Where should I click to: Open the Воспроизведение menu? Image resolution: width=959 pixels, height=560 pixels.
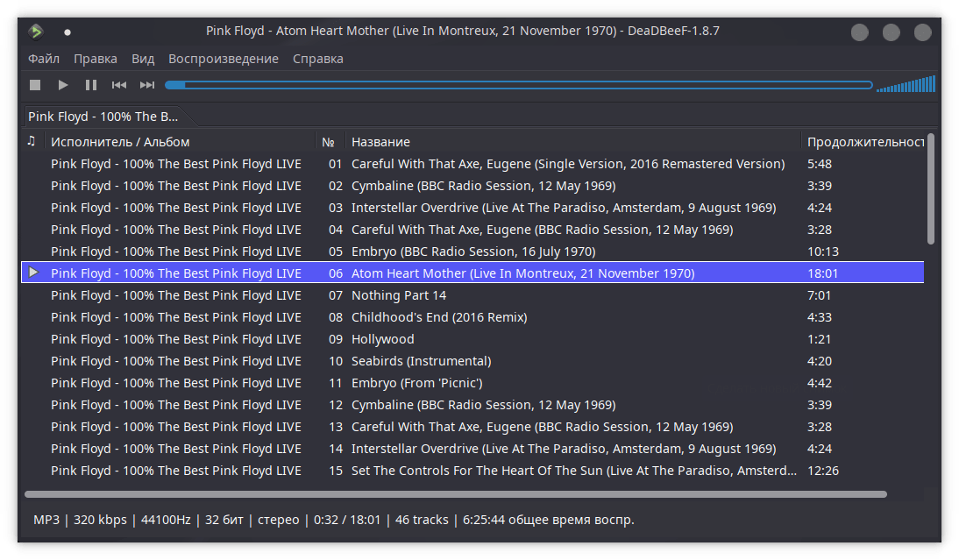click(x=224, y=59)
